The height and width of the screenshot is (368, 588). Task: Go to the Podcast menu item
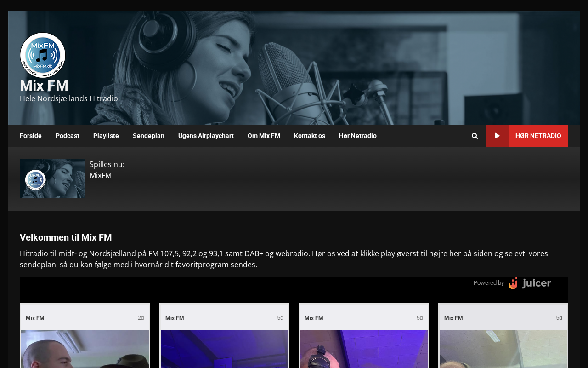[x=68, y=136]
